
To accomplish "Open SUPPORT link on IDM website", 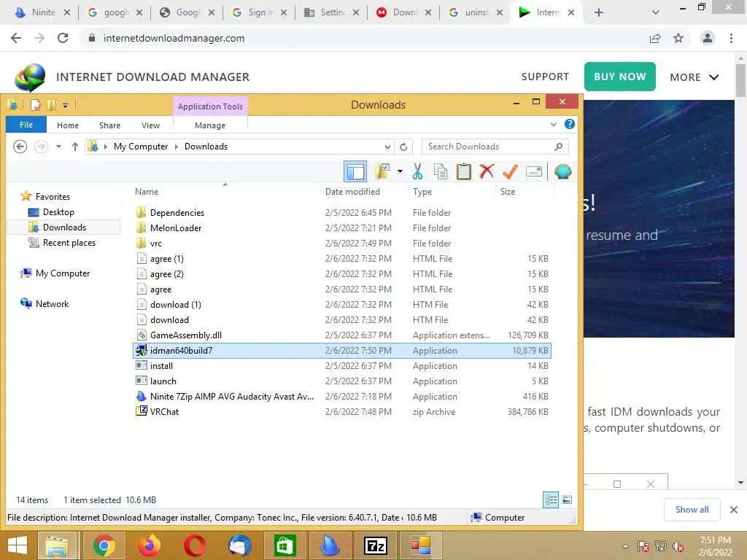I will [x=545, y=77].
